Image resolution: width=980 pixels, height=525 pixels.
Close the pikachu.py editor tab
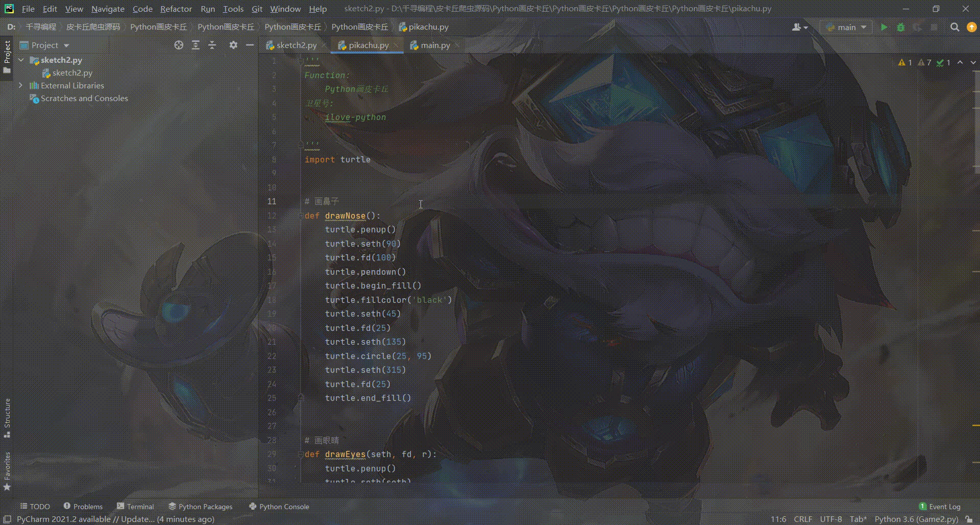pos(396,45)
